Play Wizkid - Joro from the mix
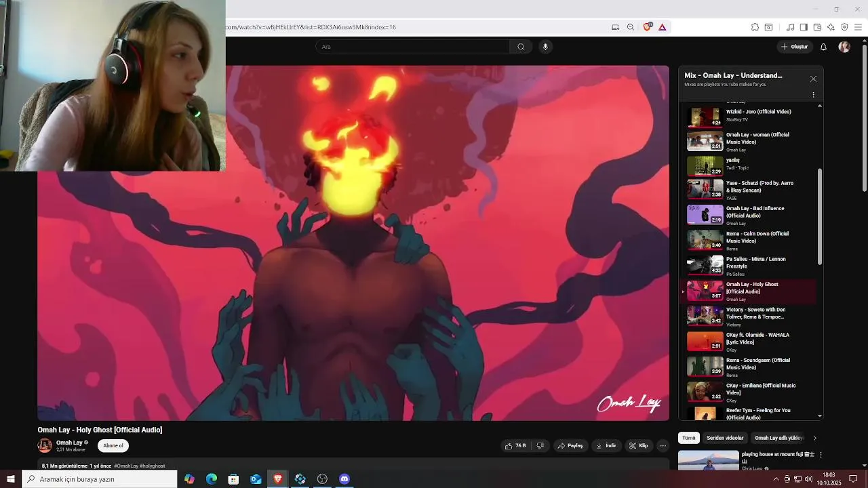The width and height of the screenshot is (868, 488). point(750,116)
